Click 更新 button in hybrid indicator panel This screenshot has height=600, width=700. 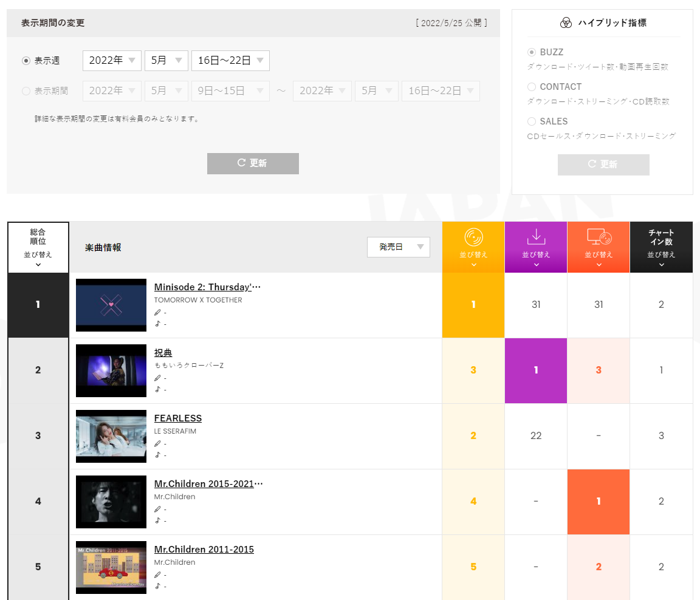603,165
